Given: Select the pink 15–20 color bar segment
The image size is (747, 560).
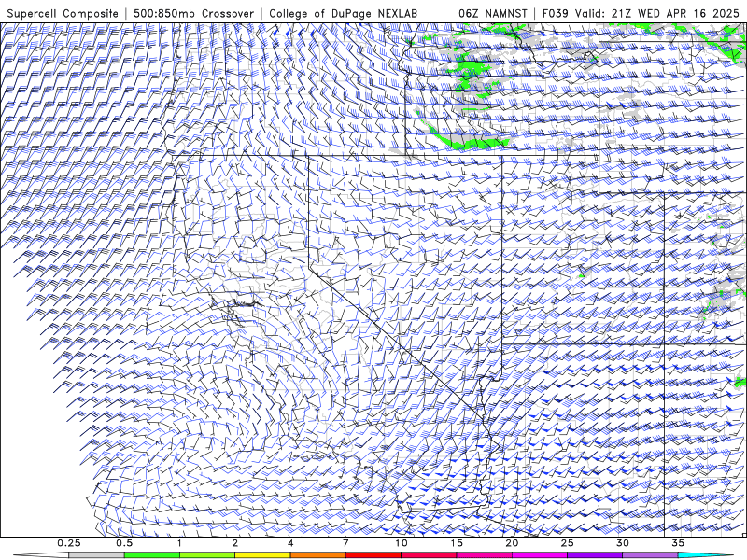Looking at the screenshot, I should [x=484, y=555].
